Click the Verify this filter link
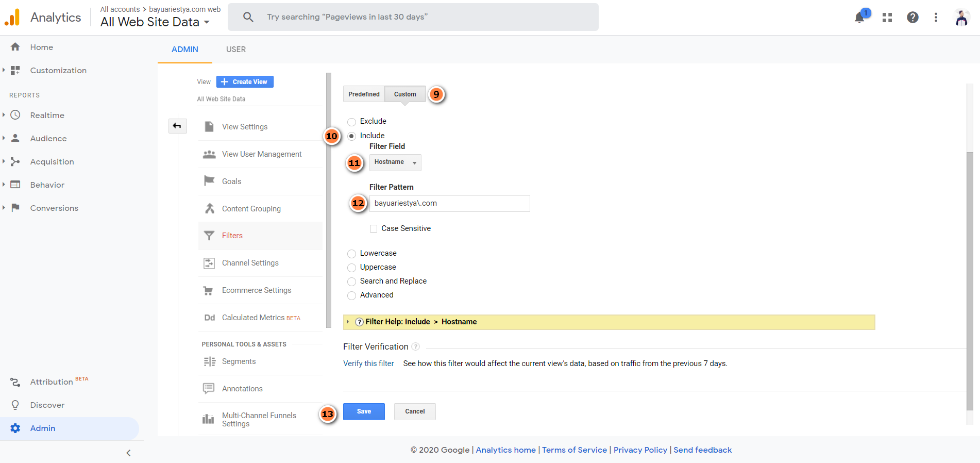Screen dimensions: 980x463 click(x=368, y=363)
